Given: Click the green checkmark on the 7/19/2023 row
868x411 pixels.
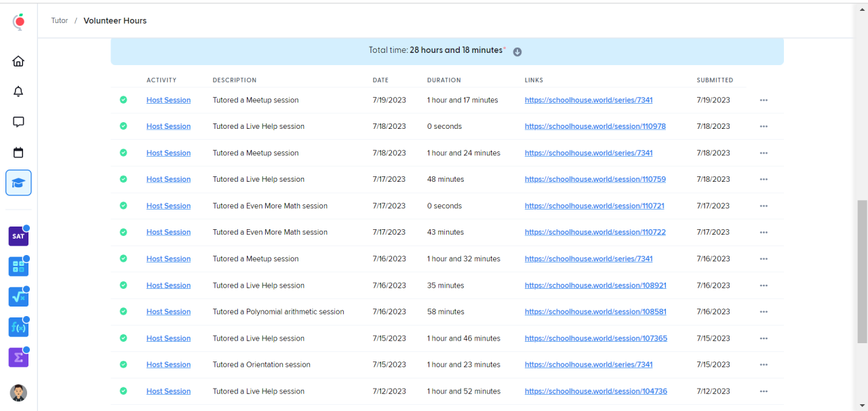Looking at the screenshot, I should coord(123,100).
